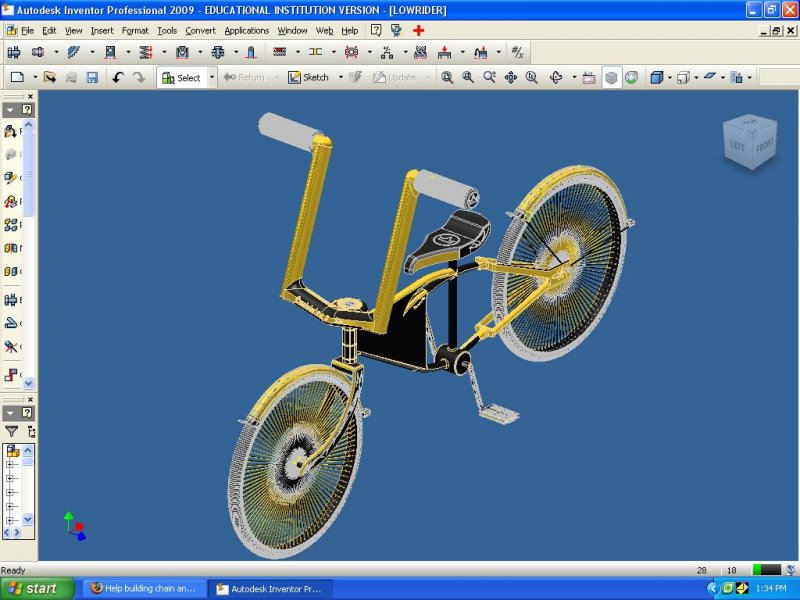The image size is (800, 600).
Task: Click the ViewCube LEFT face
Action: click(x=738, y=146)
